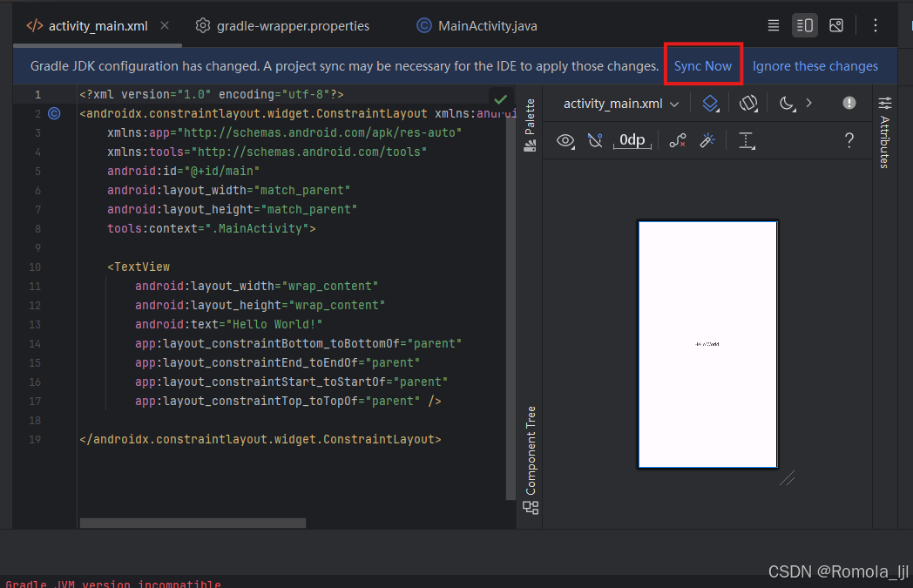The image size is (913, 588).
Task: Show layout warnings and errors
Action: point(849,103)
